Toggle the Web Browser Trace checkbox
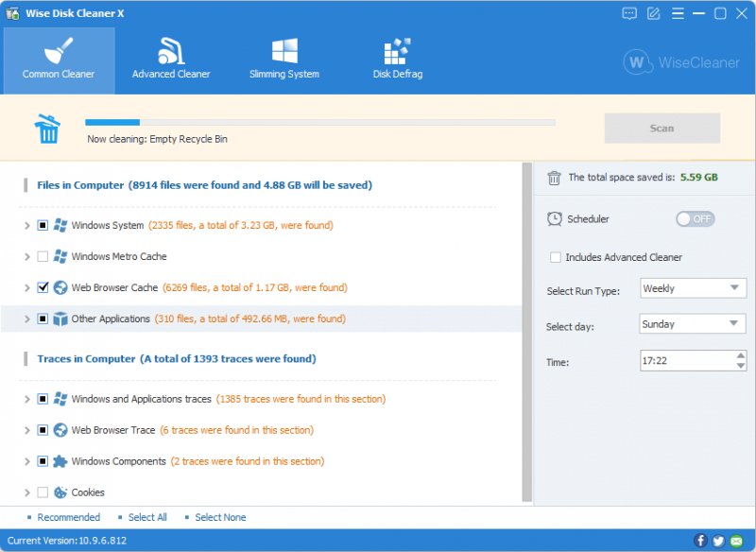756x552 pixels. (43, 430)
